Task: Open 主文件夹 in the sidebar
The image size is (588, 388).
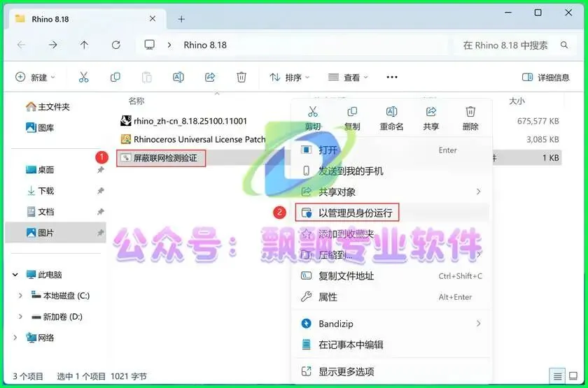Action: 48,107
